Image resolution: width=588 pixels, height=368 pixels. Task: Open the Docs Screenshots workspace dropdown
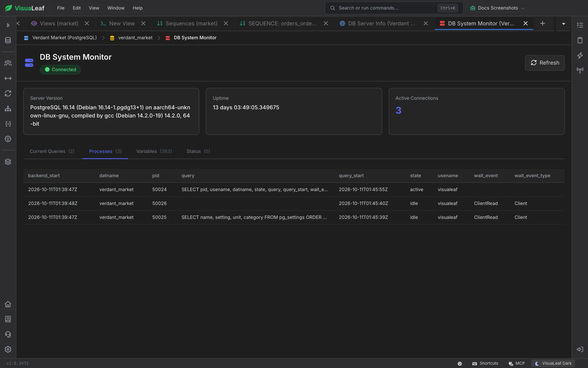pyautogui.click(x=497, y=8)
